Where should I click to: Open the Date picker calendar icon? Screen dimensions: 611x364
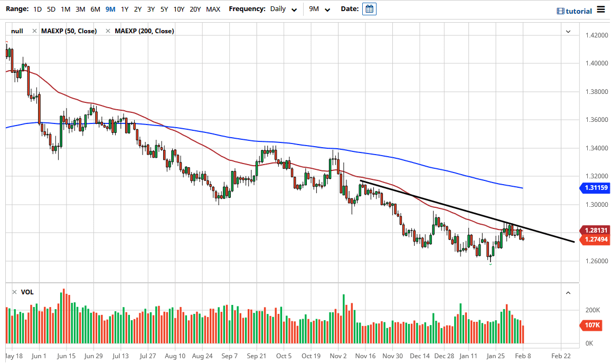(369, 8)
